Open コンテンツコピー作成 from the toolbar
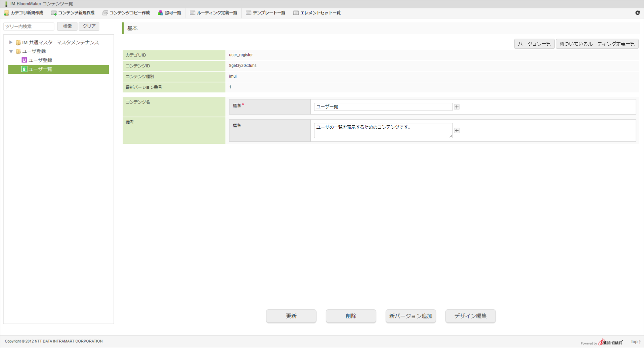644x348 pixels. point(126,13)
